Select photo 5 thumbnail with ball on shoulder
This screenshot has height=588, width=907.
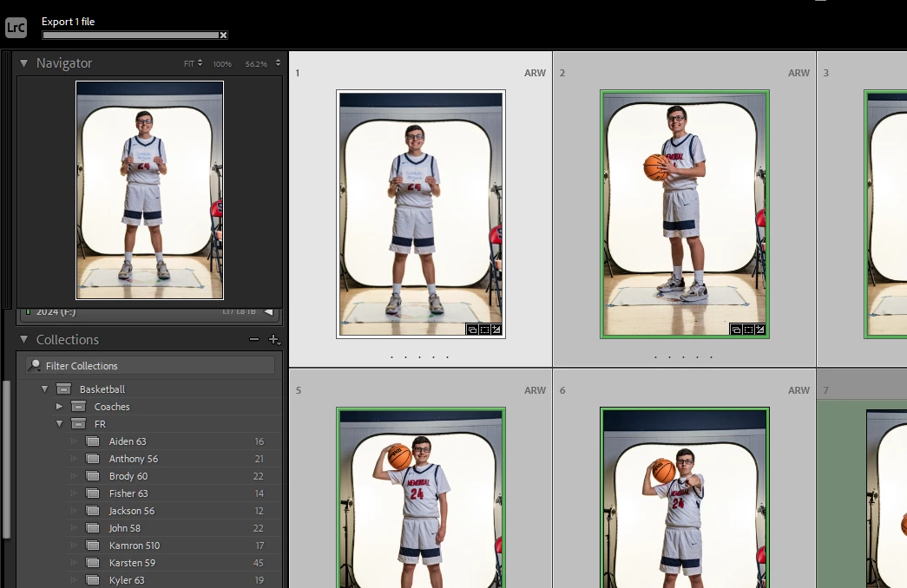(421, 497)
